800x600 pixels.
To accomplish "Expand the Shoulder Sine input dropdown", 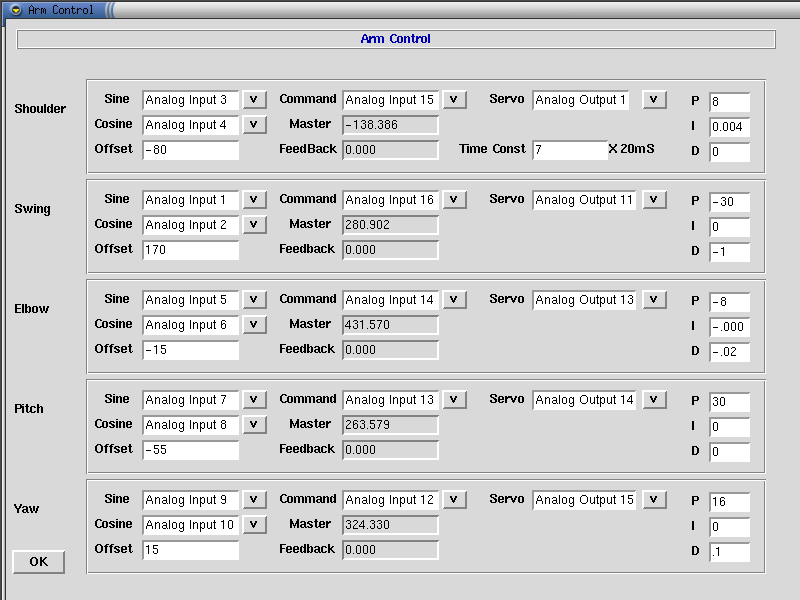I will (x=254, y=99).
